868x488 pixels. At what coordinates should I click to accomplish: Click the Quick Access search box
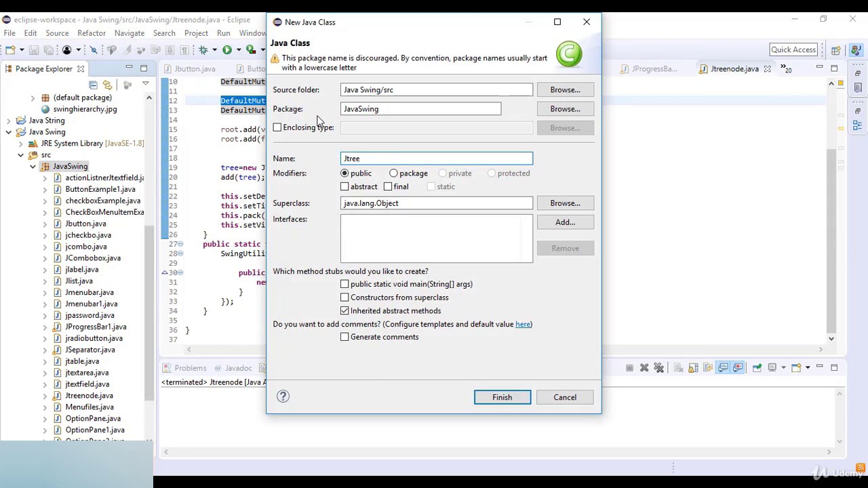[x=793, y=49]
